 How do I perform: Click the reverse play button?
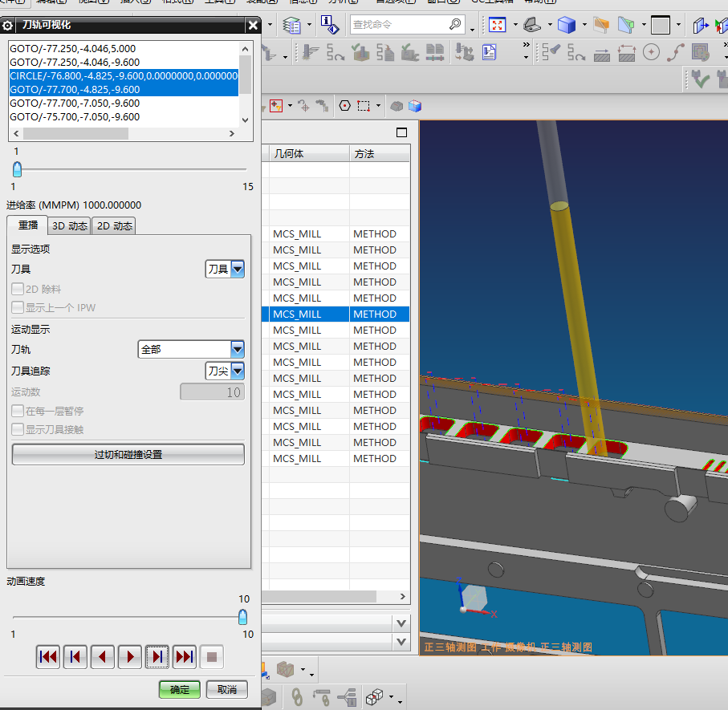coord(103,657)
